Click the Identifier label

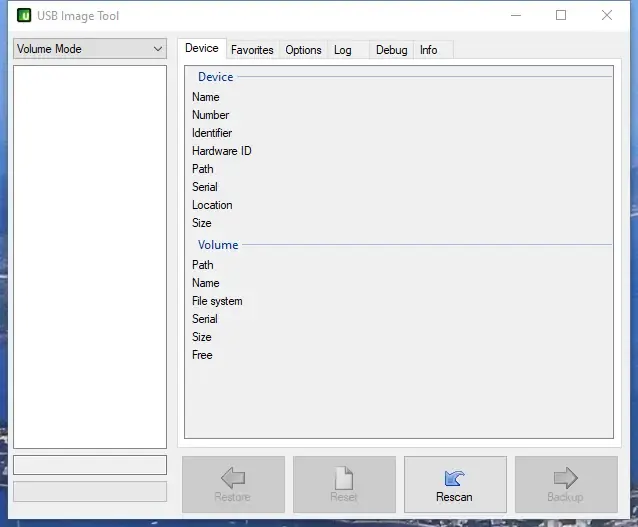tap(212, 133)
